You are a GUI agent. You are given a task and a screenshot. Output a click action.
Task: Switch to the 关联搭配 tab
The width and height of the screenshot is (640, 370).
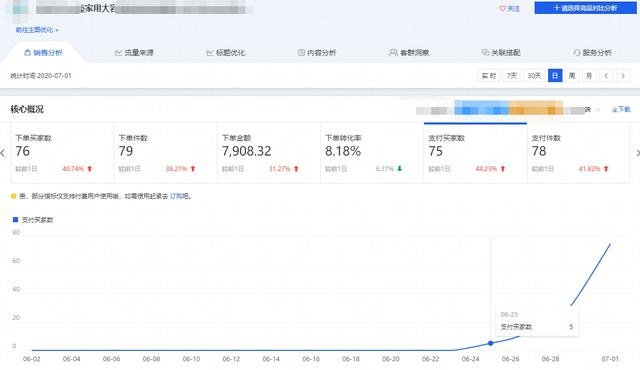coord(501,53)
